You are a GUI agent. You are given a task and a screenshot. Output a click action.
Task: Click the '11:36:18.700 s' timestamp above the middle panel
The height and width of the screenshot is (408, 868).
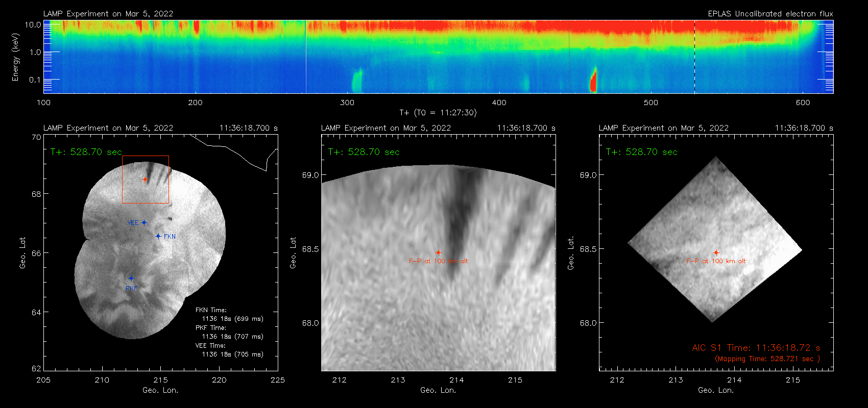click(526, 128)
